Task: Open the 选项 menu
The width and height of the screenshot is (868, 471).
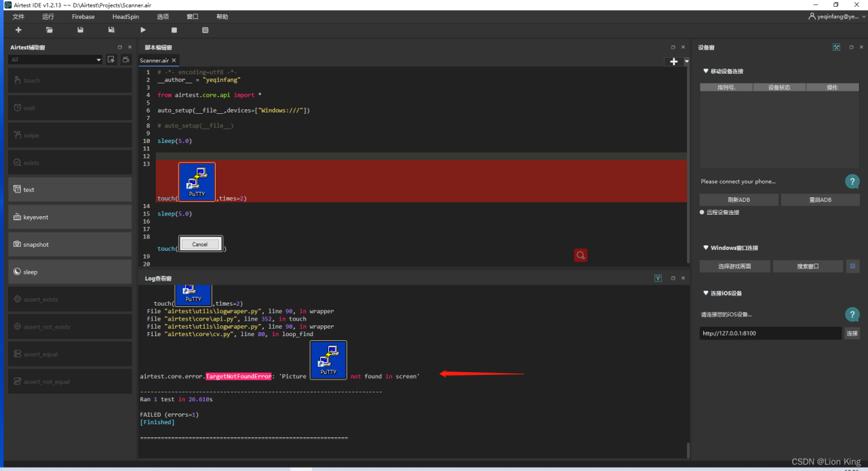Action: tap(163, 16)
